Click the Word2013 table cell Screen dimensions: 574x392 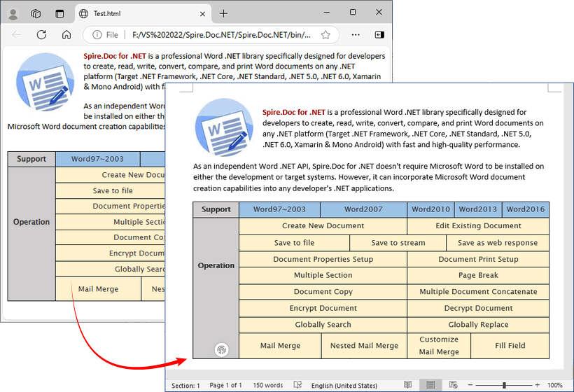coord(478,209)
